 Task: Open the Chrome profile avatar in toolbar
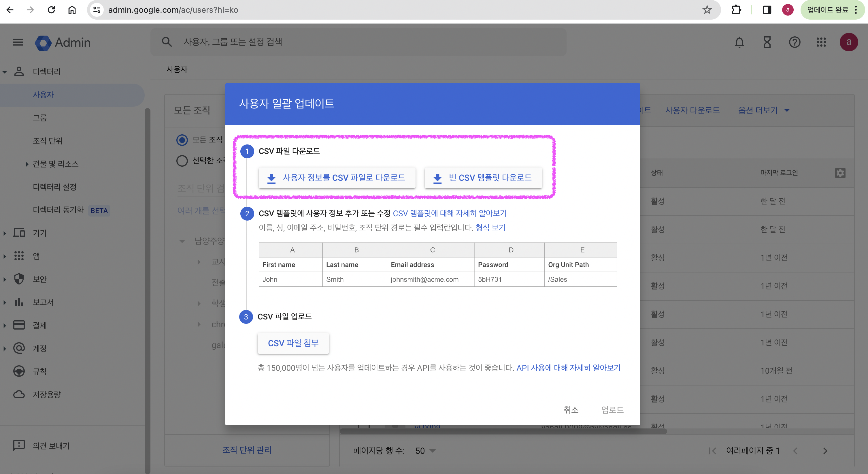coord(788,10)
